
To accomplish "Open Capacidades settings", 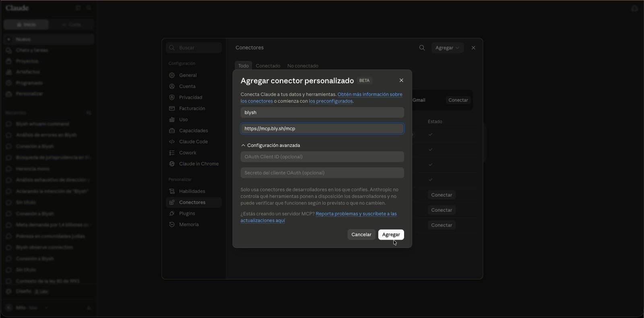I will [194, 131].
